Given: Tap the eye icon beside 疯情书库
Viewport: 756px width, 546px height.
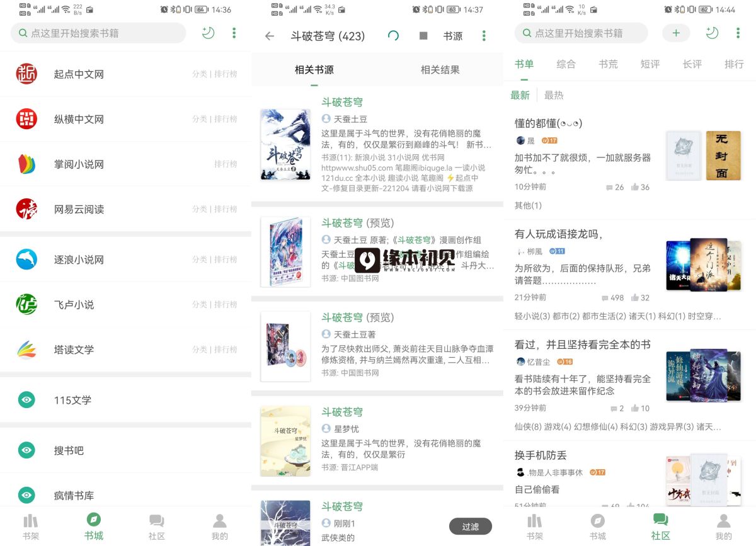Looking at the screenshot, I should 26,496.
